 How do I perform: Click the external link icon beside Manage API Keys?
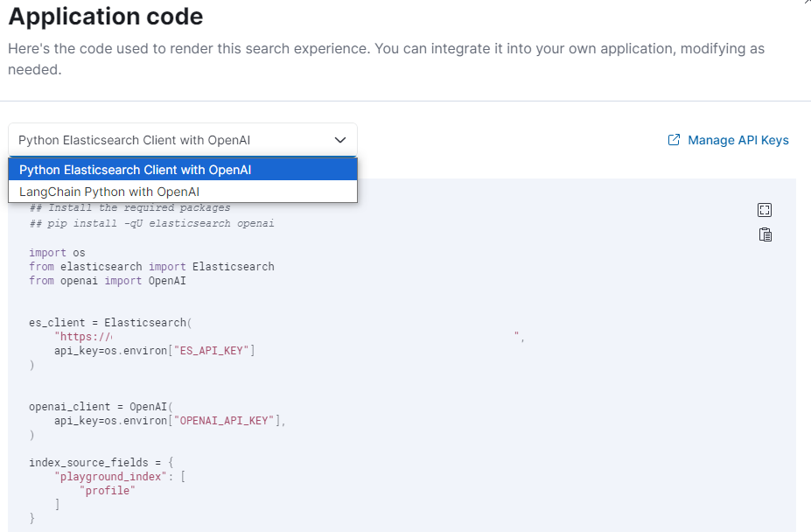[674, 140]
